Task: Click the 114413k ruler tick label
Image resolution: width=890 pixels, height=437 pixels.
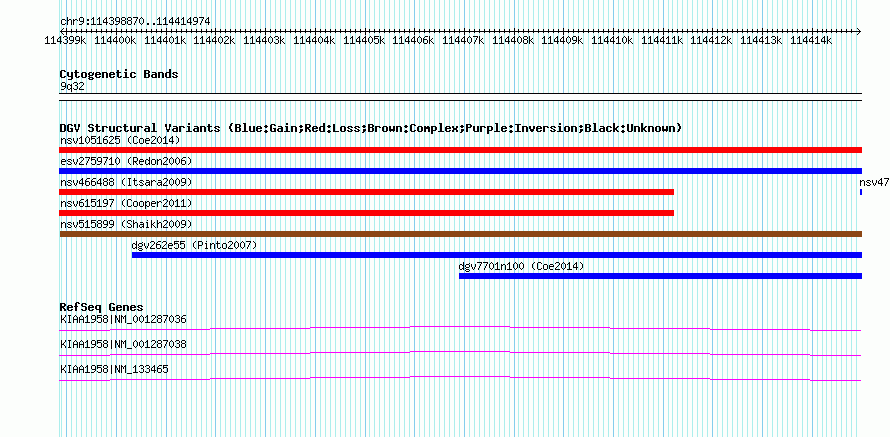Action: 762,40
